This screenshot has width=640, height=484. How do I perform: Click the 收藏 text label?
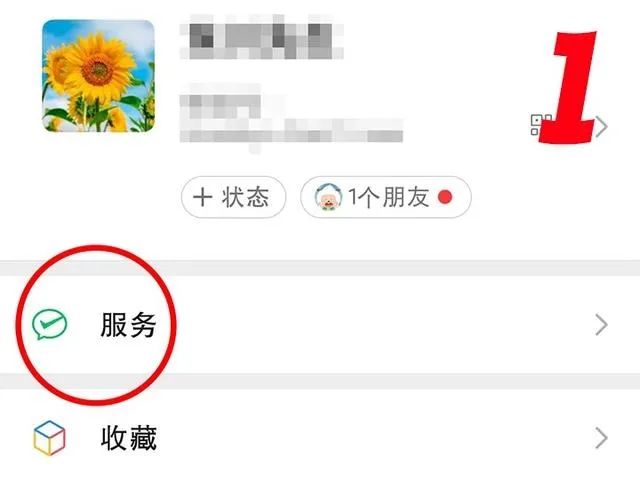[129, 438]
